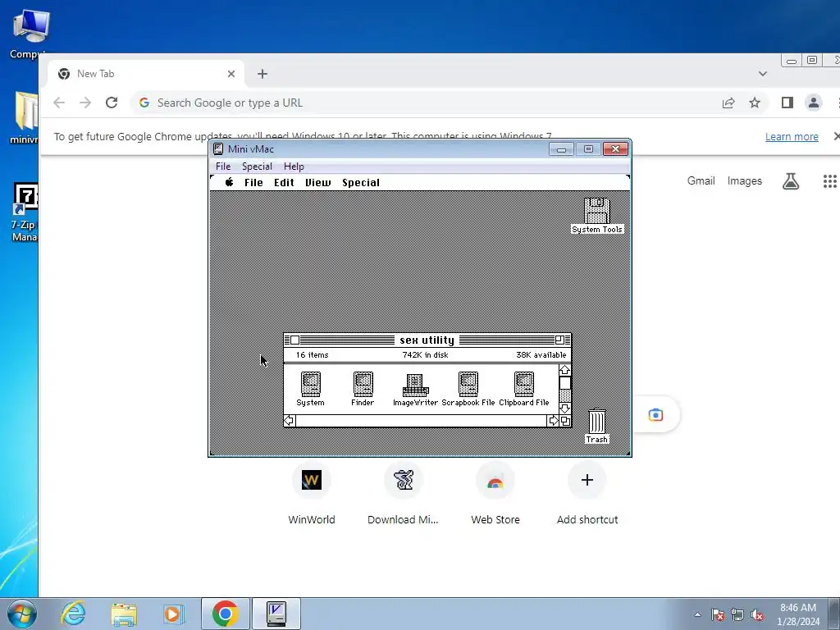Click the horizontal scroll left arrow
Screen dimensions: 840x630
coord(290,421)
